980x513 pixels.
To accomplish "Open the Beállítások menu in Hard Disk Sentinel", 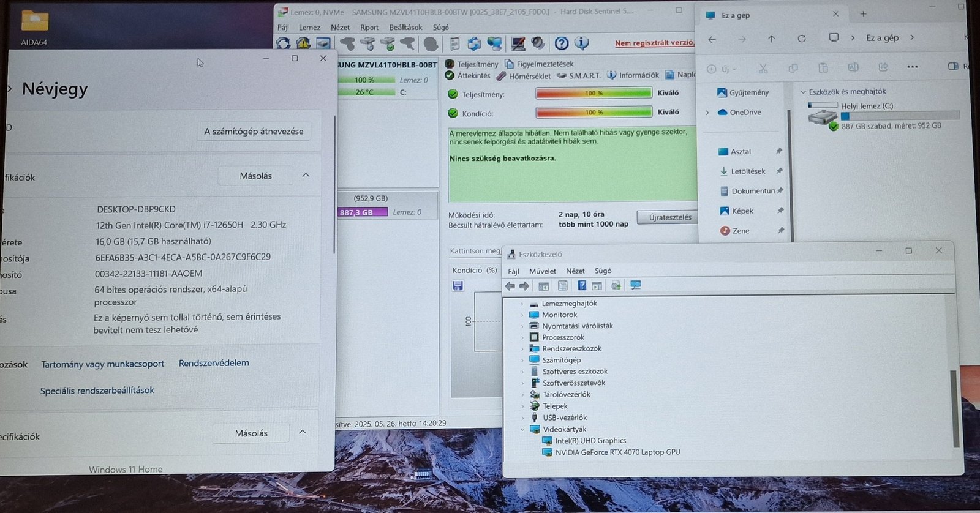I will pos(405,28).
